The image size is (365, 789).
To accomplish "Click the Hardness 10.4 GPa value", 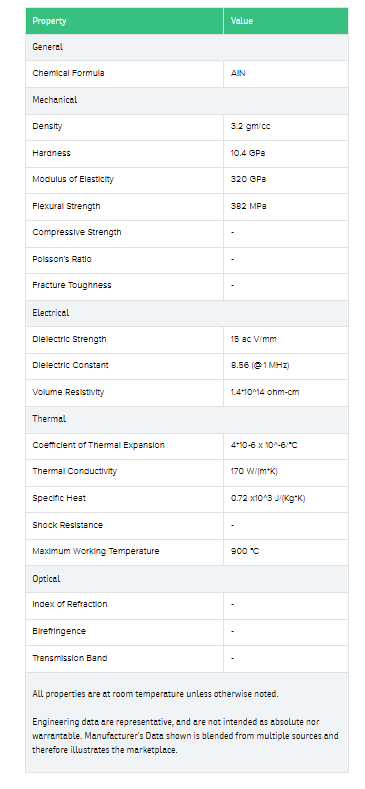I will click(248, 153).
